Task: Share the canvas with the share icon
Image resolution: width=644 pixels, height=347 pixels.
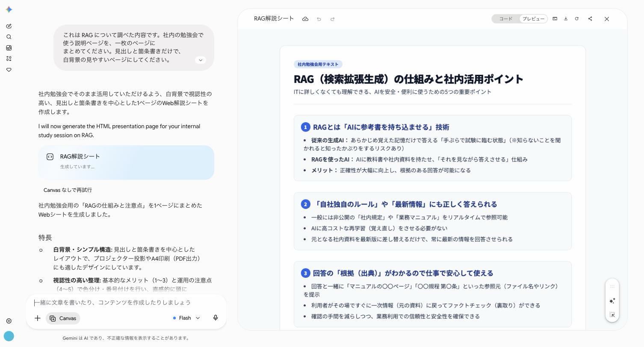Action: click(590, 19)
